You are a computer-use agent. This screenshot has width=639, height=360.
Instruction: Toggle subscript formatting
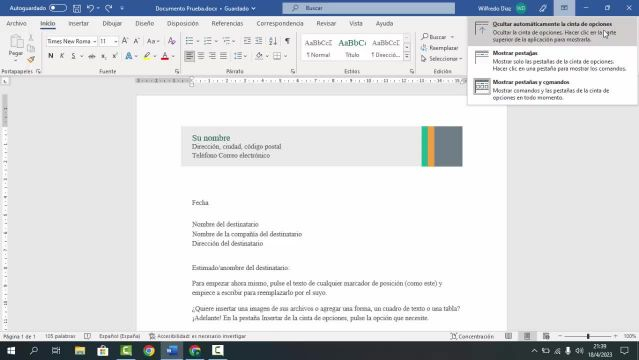[104, 56]
